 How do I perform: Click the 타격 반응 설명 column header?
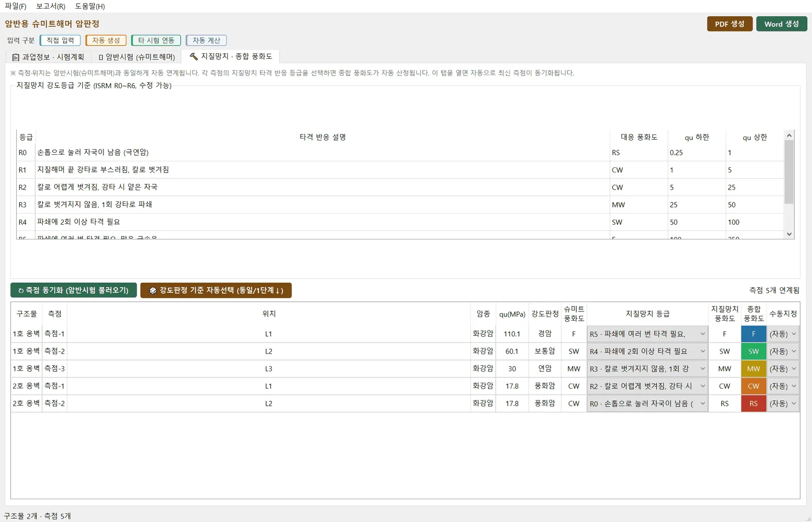click(x=323, y=137)
